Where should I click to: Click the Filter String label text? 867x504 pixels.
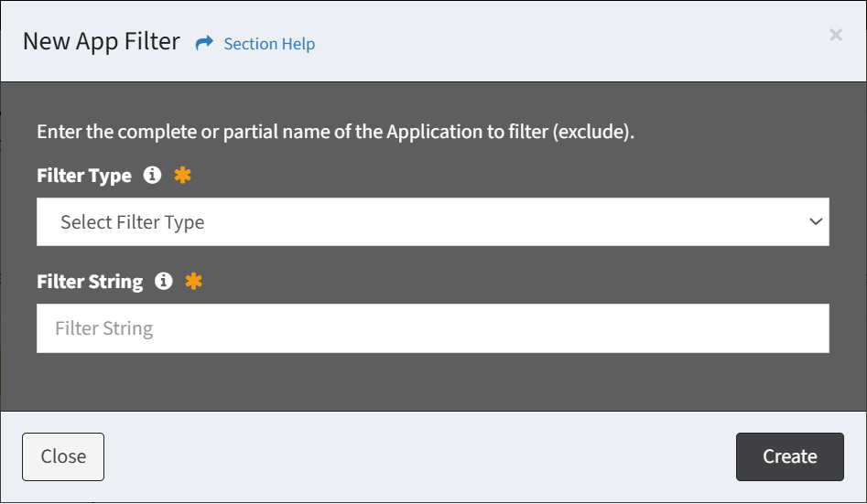(90, 282)
